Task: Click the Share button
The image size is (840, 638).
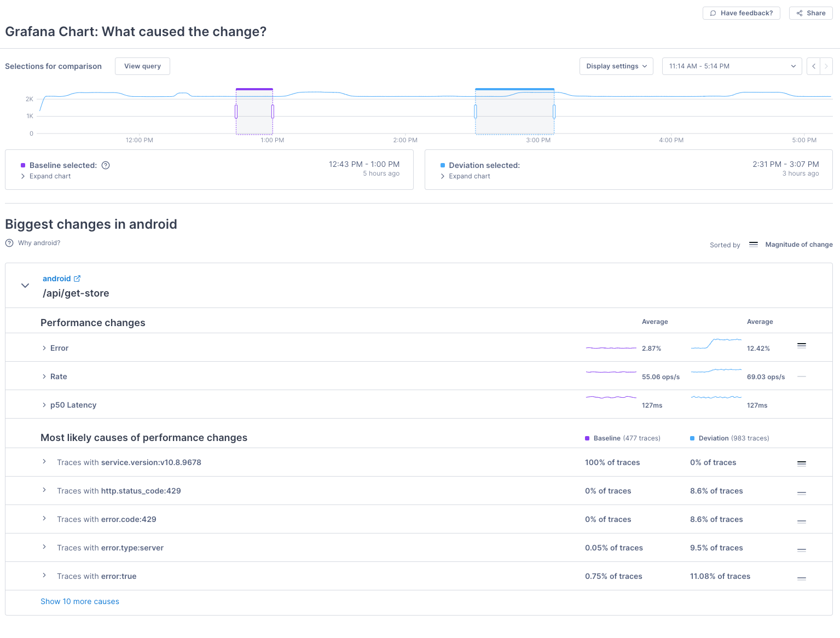Action: click(x=810, y=13)
